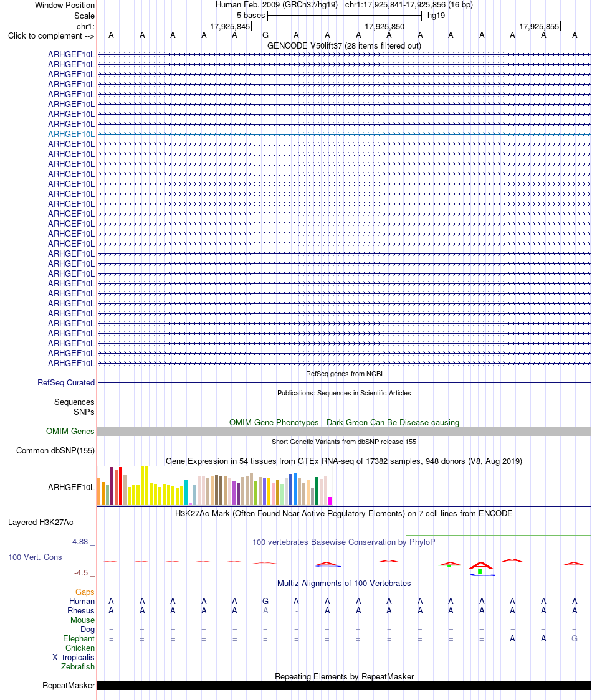Click the OMIM Gene Phenotypes track title
Viewport: 592px width, 700px height.
coord(344,422)
